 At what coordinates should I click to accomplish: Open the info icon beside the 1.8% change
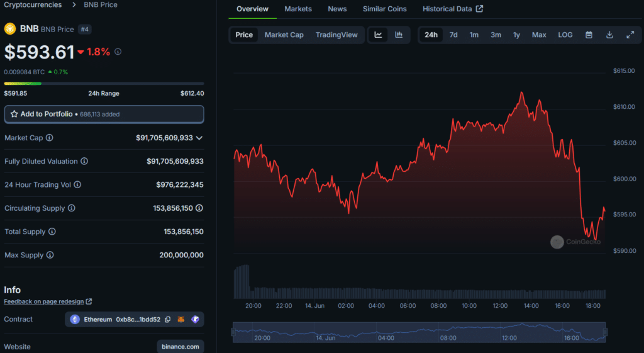pos(118,52)
